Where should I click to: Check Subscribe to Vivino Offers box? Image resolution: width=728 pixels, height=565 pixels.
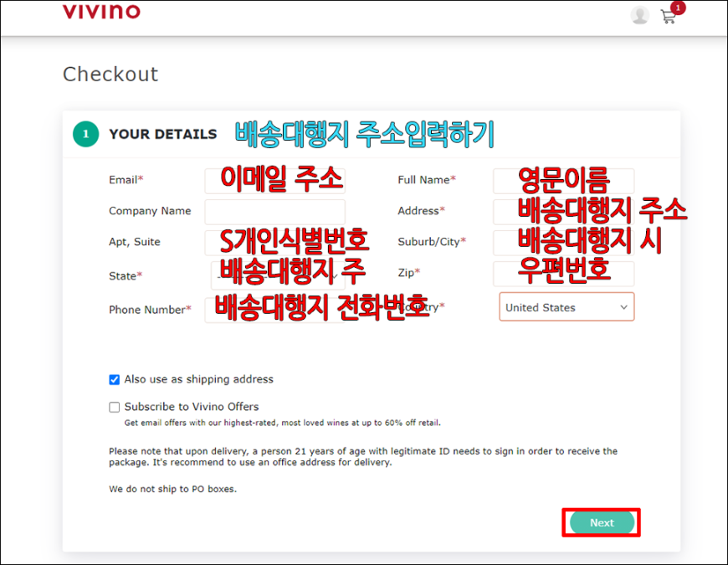point(114,407)
